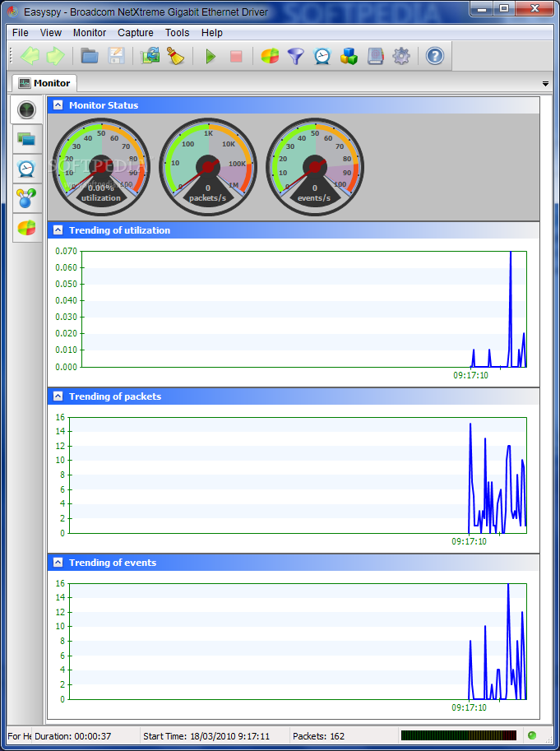Select the radar monitor sidebar icon

(27, 109)
